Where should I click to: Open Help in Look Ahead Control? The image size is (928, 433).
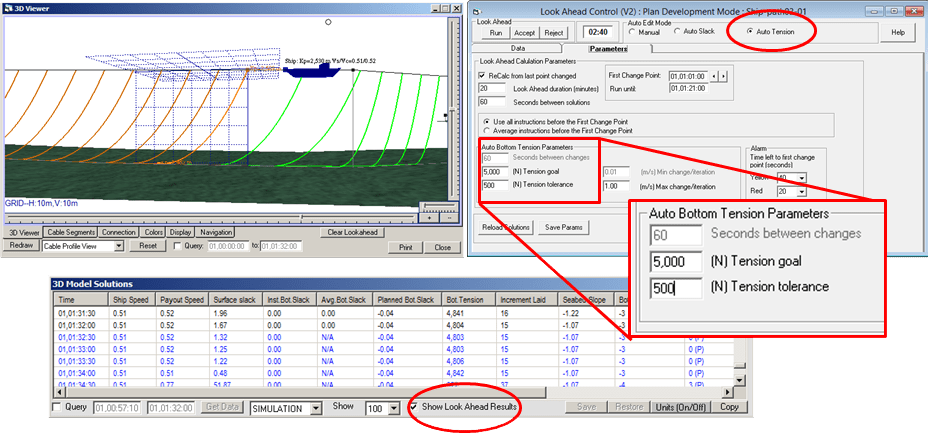897,33
